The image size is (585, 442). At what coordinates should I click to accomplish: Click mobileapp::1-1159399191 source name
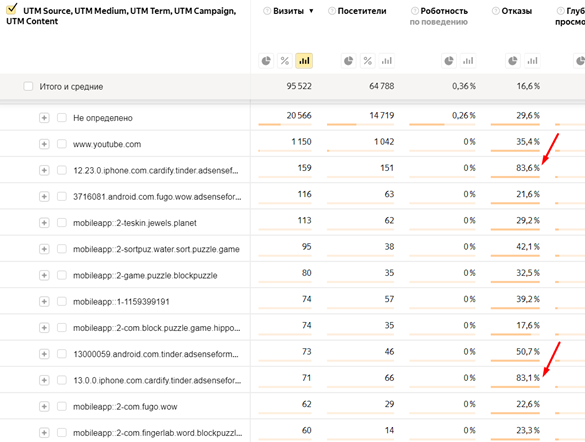(121, 301)
